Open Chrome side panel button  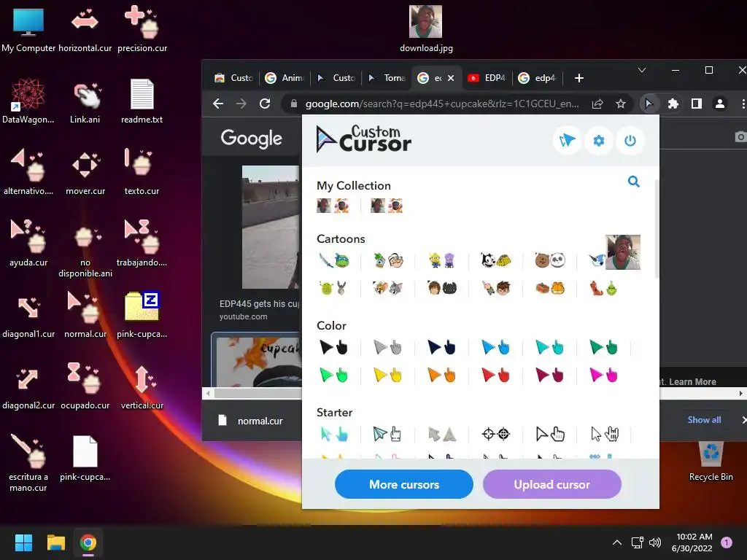tap(696, 104)
